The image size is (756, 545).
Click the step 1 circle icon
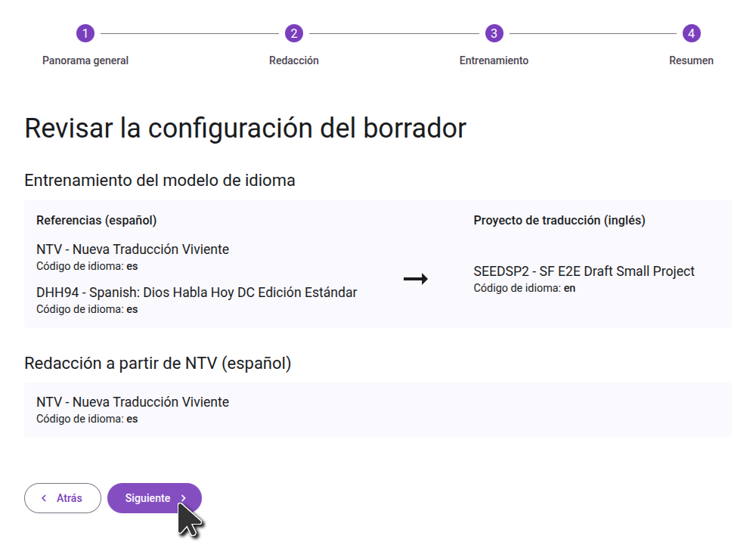(85, 33)
